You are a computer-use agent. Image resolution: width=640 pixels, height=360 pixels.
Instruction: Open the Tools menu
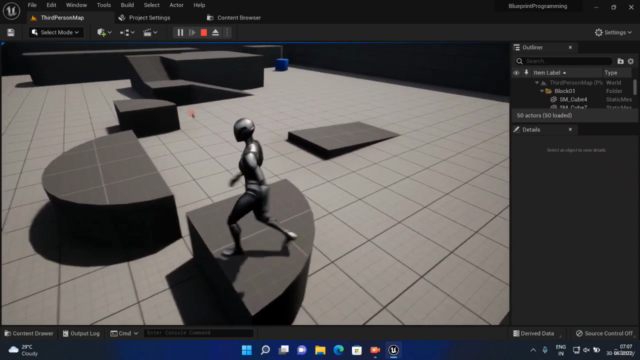point(104,5)
